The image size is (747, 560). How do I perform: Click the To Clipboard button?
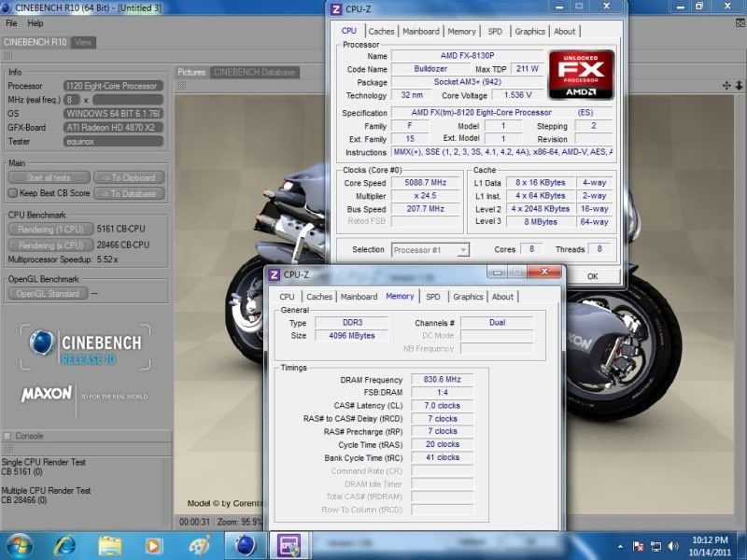pyautogui.click(x=129, y=177)
